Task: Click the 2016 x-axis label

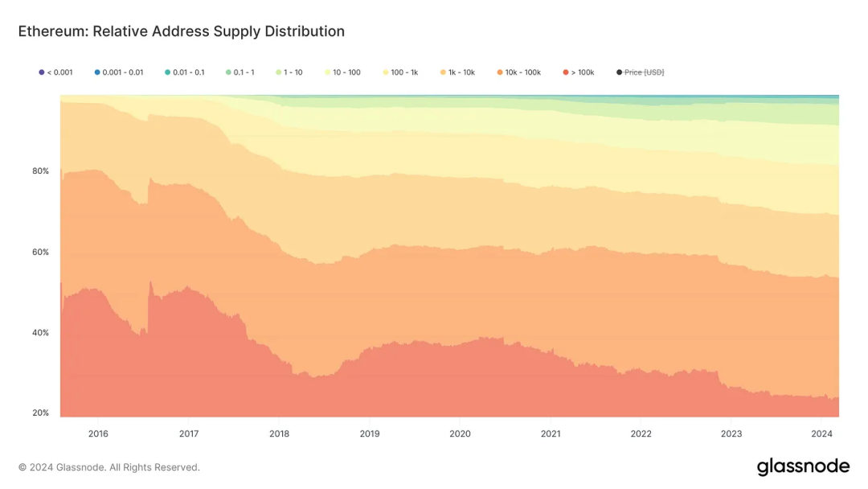Action: pyautogui.click(x=98, y=434)
